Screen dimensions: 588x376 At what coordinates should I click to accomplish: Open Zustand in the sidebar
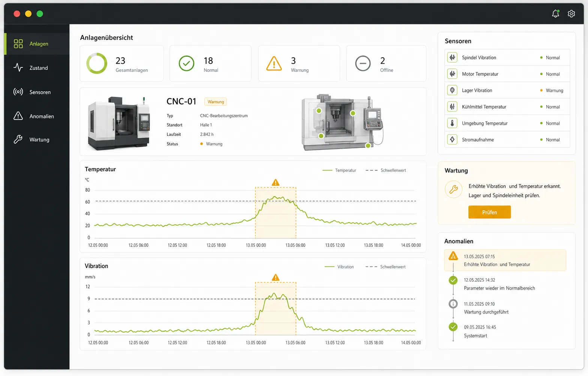(37, 68)
